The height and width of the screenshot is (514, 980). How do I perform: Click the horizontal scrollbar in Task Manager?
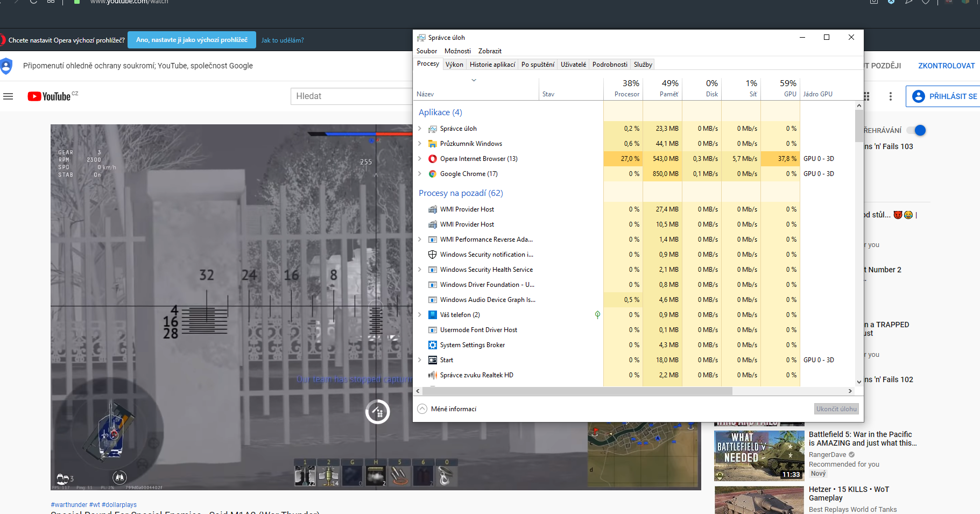[576, 391]
